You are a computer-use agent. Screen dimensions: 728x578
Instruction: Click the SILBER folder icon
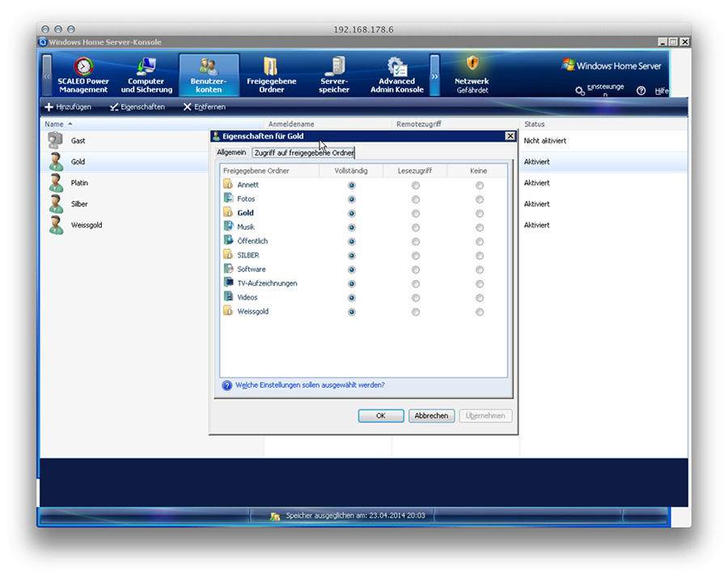pyautogui.click(x=228, y=255)
